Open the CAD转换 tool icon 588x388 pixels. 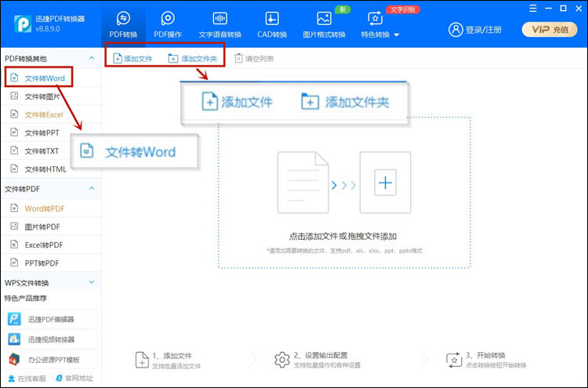pyautogui.click(x=272, y=18)
